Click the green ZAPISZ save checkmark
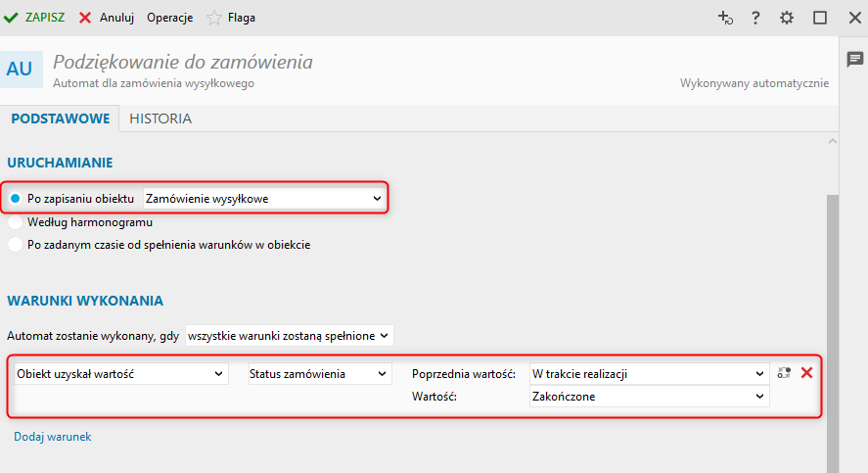 12,17
